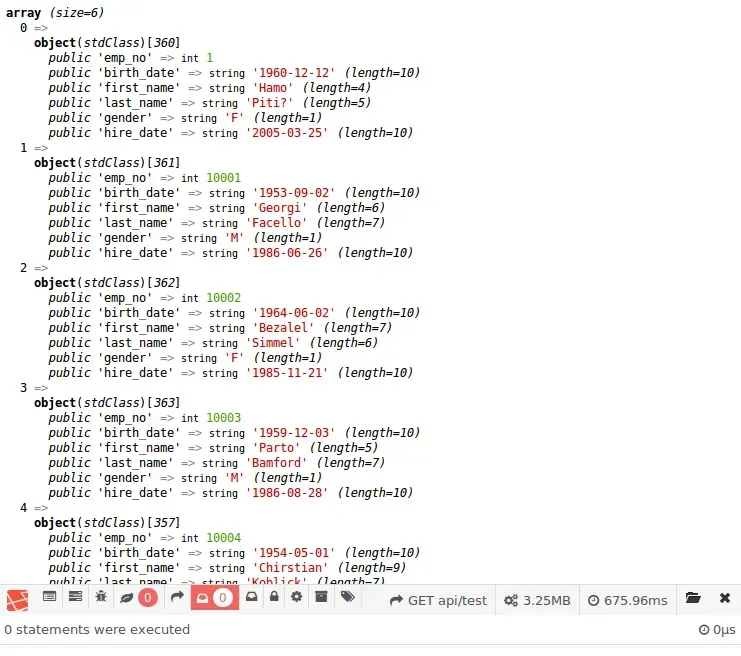Click the object(stdClass)[363] line
The image size is (741, 656).
(x=107, y=403)
